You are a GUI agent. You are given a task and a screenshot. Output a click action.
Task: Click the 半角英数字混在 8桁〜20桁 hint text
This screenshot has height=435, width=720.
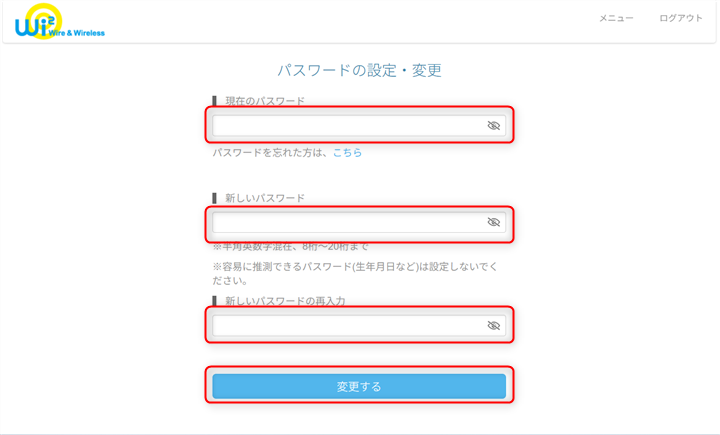(290, 246)
